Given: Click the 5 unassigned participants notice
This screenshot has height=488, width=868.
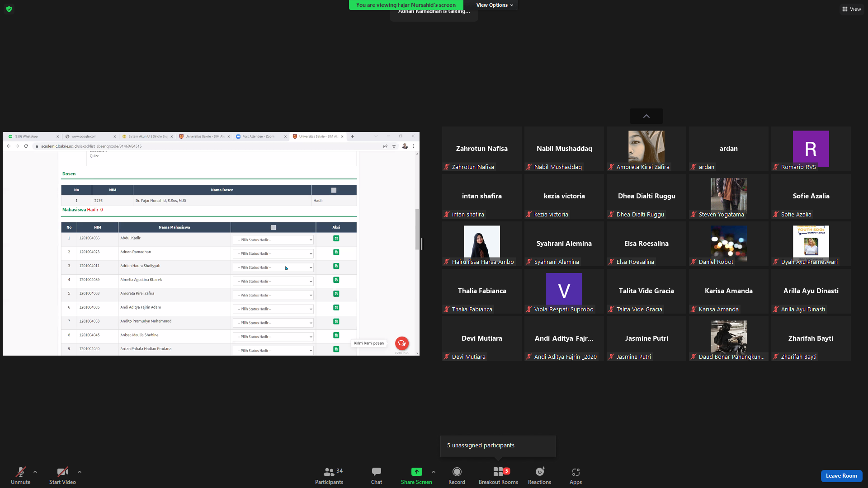Looking at the screenshot, I should click(498, 446).
